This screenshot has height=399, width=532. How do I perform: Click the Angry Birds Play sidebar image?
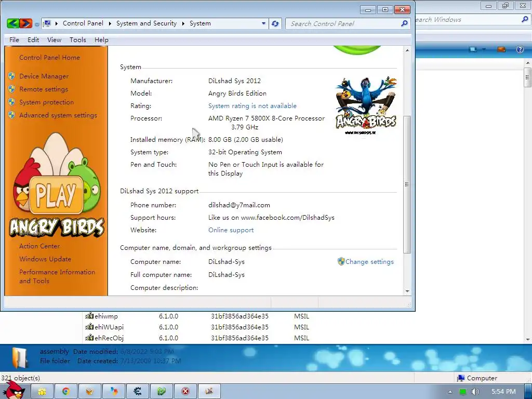pyautogui.click(x=57, y=185)
